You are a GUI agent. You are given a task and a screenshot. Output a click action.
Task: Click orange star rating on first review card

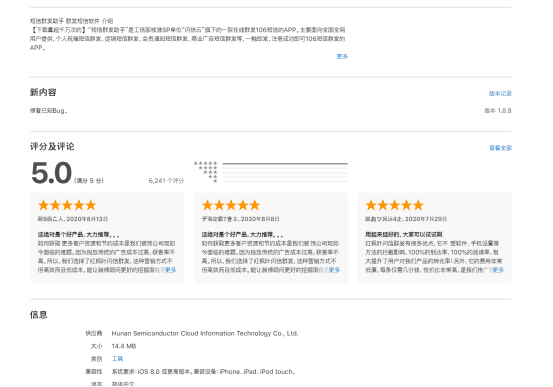(x=67, y=205)
